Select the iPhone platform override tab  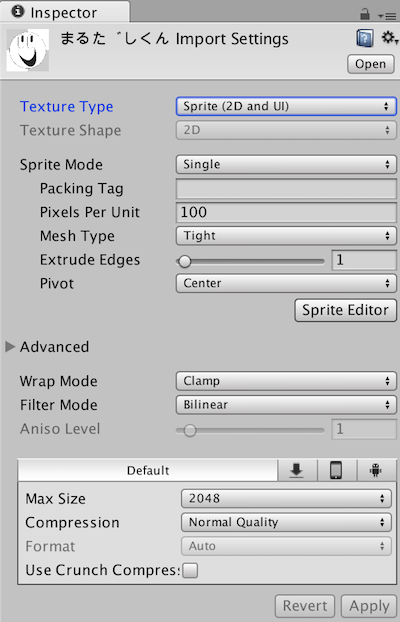click(337, 470)
